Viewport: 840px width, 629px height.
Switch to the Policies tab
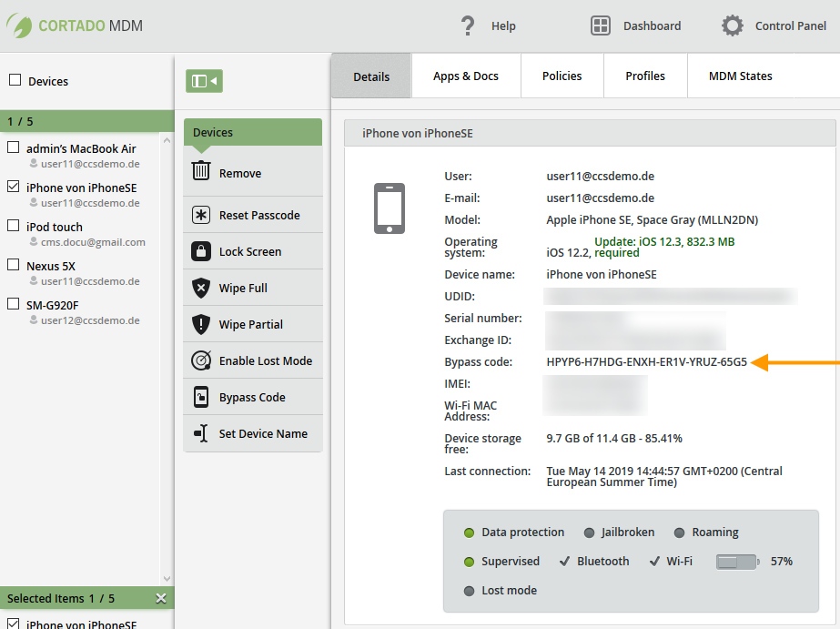(562, 76)
